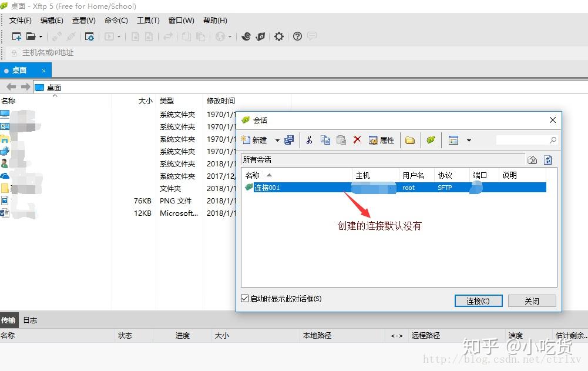Open Help via the question mark icon
The height and width of the screenshot is (371, 588).
pyautogui.click(x=297, y=36)
